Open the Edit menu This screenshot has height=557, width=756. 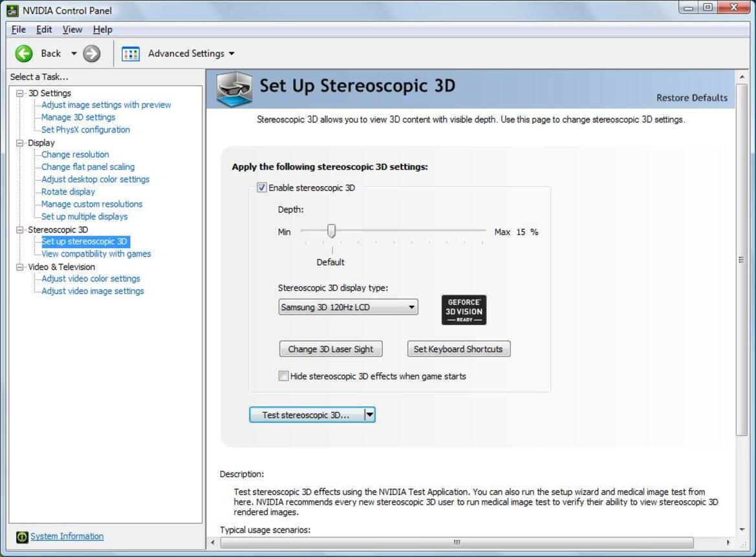(x=44, y=29)
